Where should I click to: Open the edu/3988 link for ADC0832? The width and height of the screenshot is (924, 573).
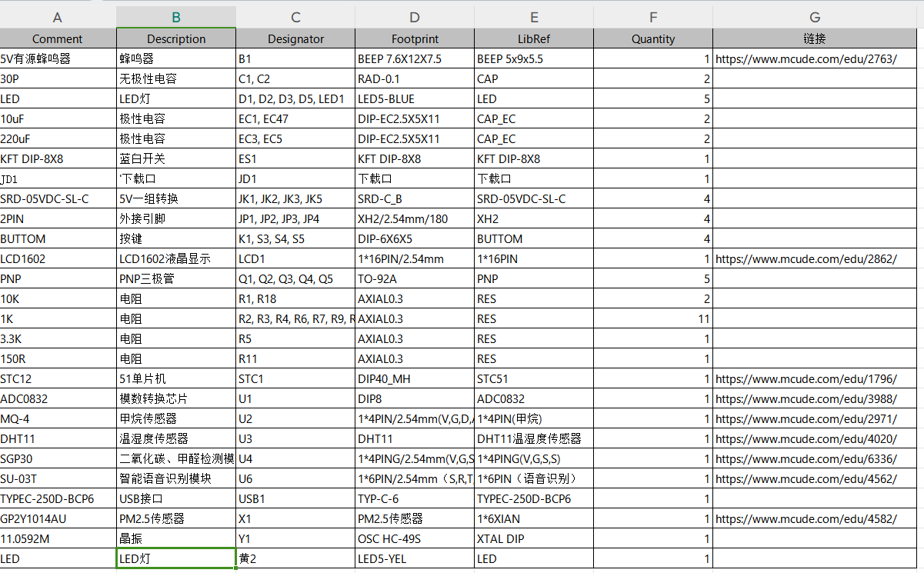tap(806, 399)
